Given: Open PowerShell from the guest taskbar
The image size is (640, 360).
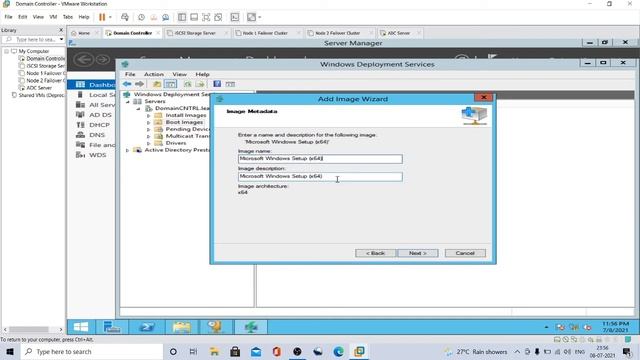Looking at the screenshot, I should (x=147, y=327).
